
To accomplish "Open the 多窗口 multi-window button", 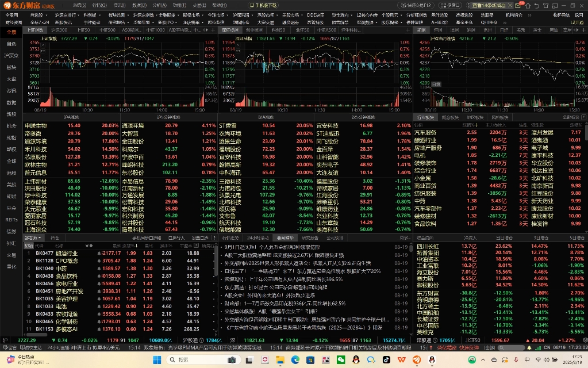I will click(x=450, y=5).
